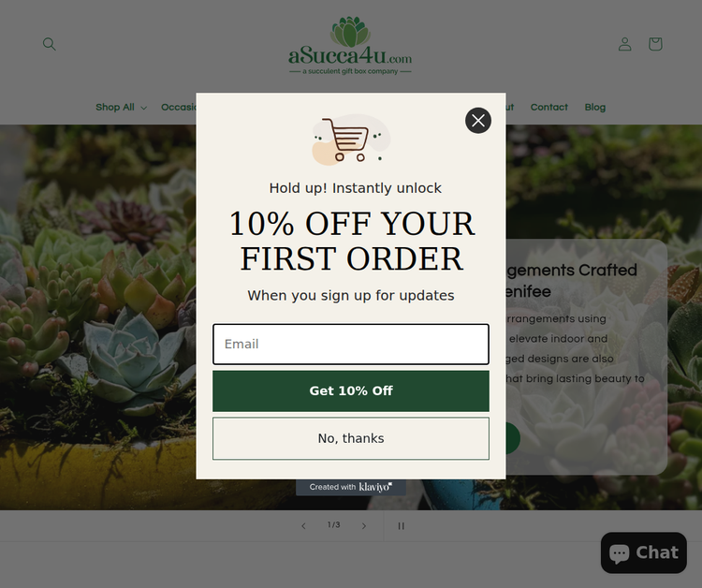Open the Contact page

pos(548,108)
